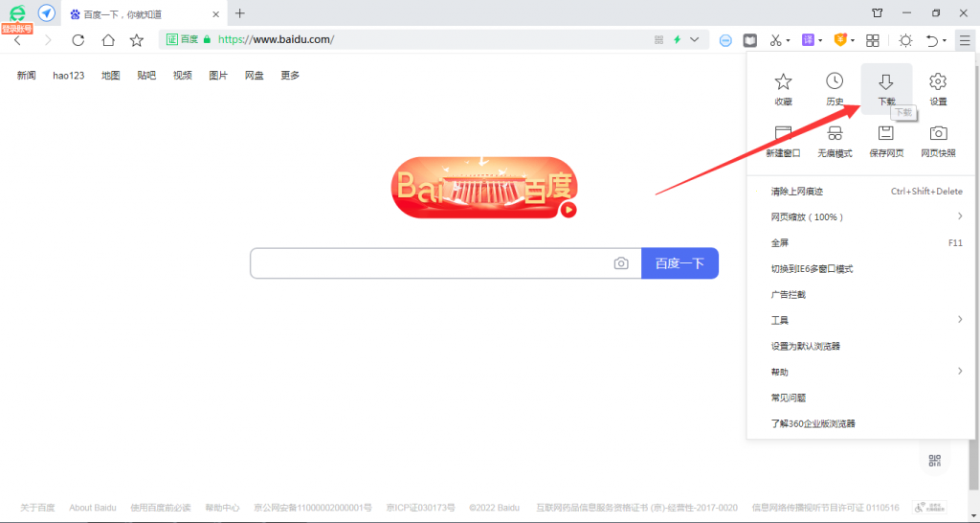Expand the undo closed tabs dropdown arrow
Image resolution: width=980 pixels, height=523 pixels.
click(x=945, y=40)
